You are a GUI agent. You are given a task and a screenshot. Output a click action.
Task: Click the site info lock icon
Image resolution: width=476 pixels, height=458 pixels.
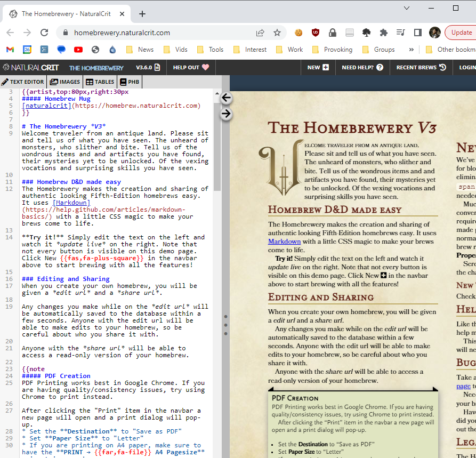(x=65, y=33)
